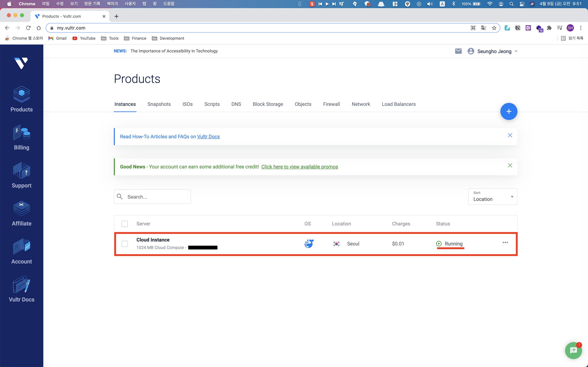Click the Running status icon on instance

coord(439,243)
